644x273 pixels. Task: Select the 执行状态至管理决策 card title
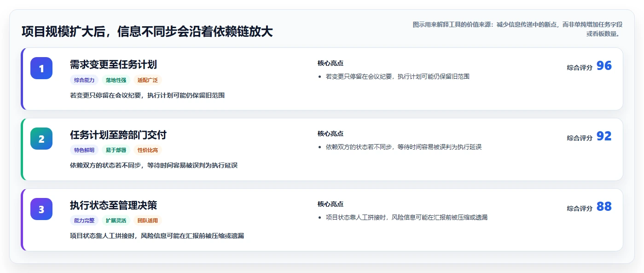pos(113,205)
